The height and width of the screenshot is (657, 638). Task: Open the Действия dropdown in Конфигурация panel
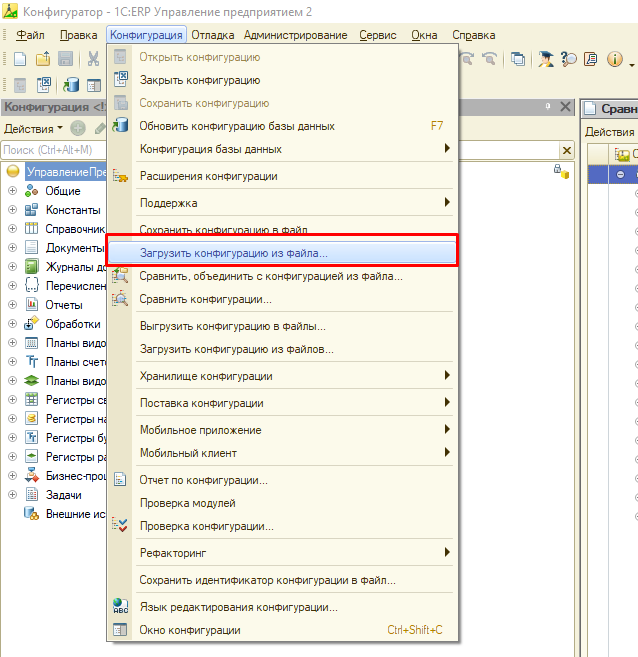(33, 129)
